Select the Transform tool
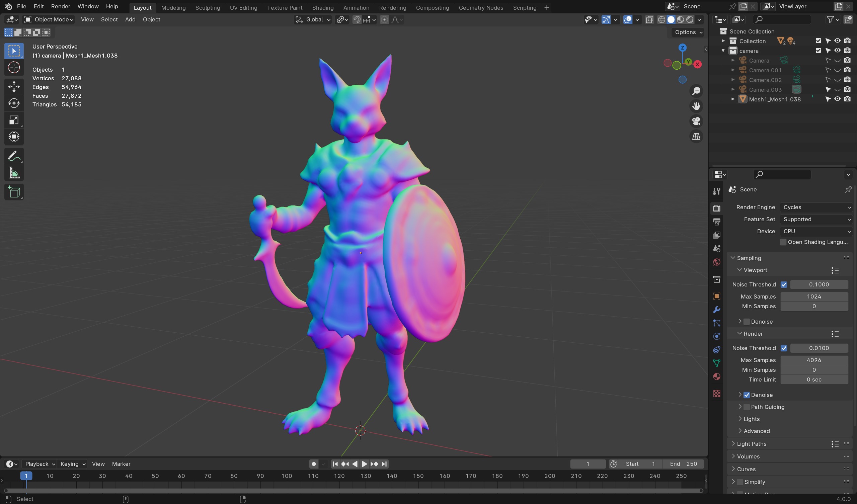857x504 pixels. point(14,137)
